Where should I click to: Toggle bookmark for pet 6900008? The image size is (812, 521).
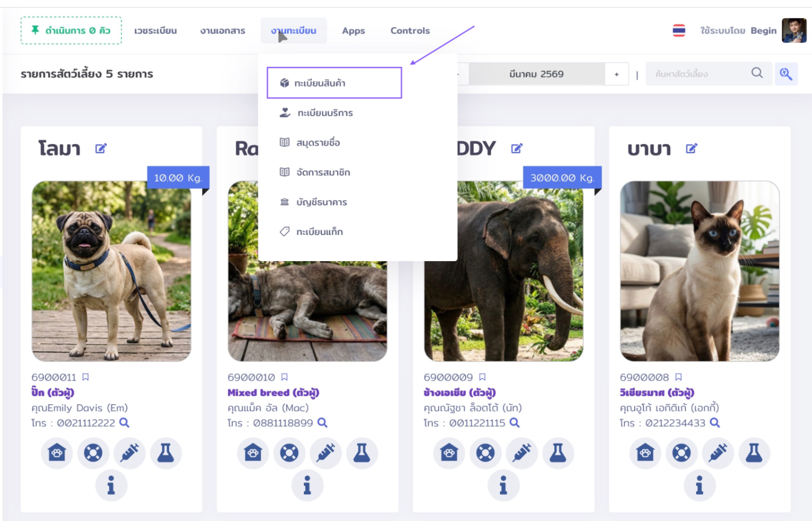pyautogui.click(x=678, y=377)
